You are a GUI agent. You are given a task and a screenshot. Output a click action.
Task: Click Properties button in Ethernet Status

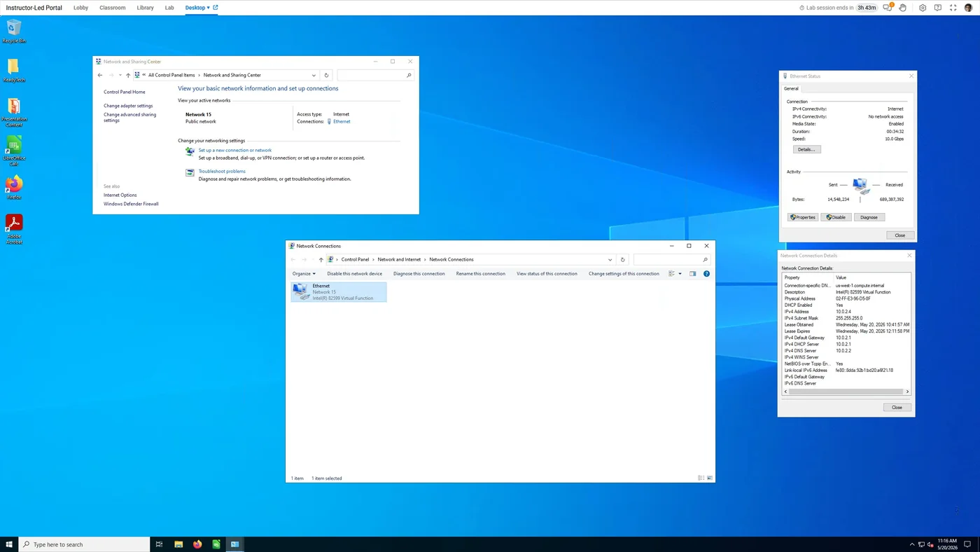click(803, 217)
